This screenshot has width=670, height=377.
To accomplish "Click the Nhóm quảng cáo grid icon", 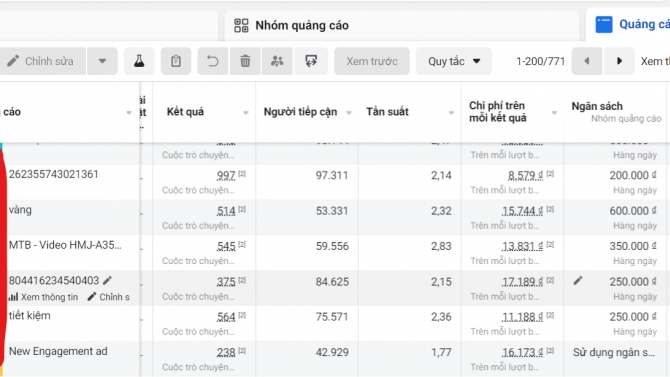I will point(241,25).
